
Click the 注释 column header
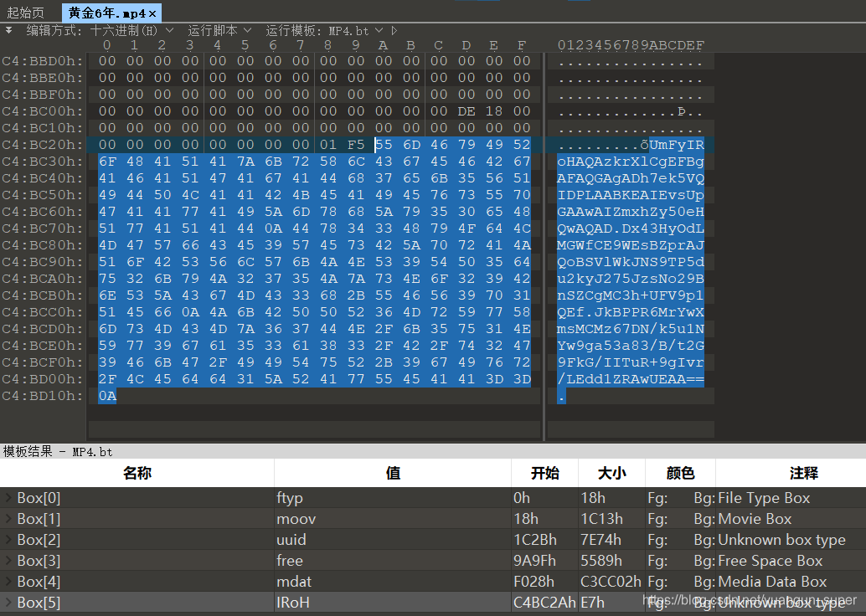coord(802,473)
